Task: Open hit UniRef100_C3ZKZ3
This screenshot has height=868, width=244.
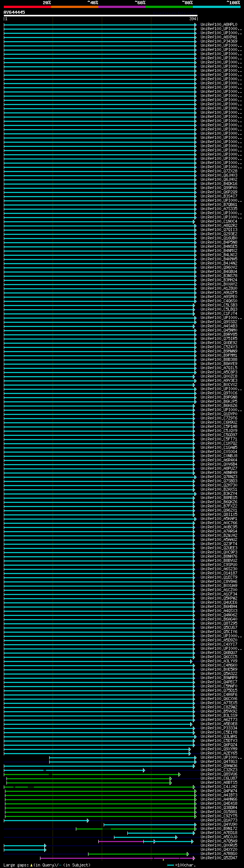Action: click(219, 770)
